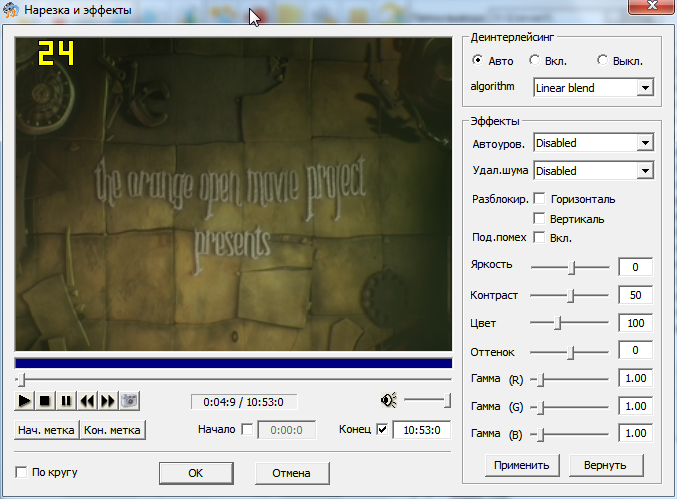
Task: Click the Оттенок value field
Action: coord(635,350)
